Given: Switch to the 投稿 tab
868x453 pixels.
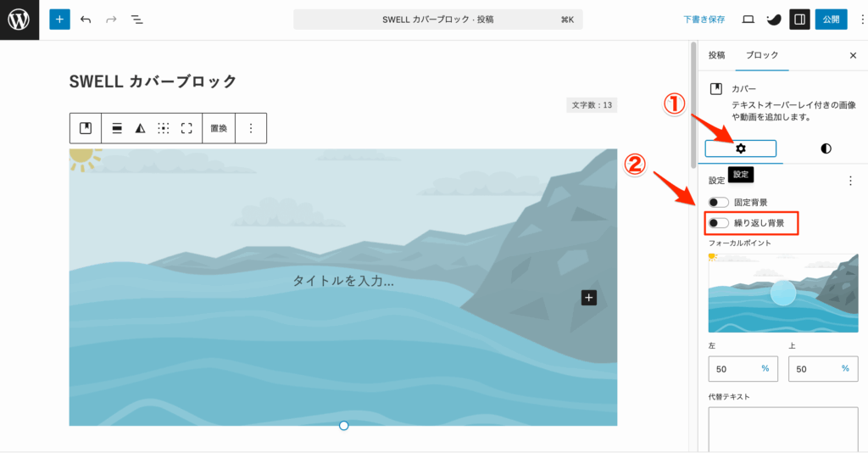Looking at the screenshot, I should 716,55.
